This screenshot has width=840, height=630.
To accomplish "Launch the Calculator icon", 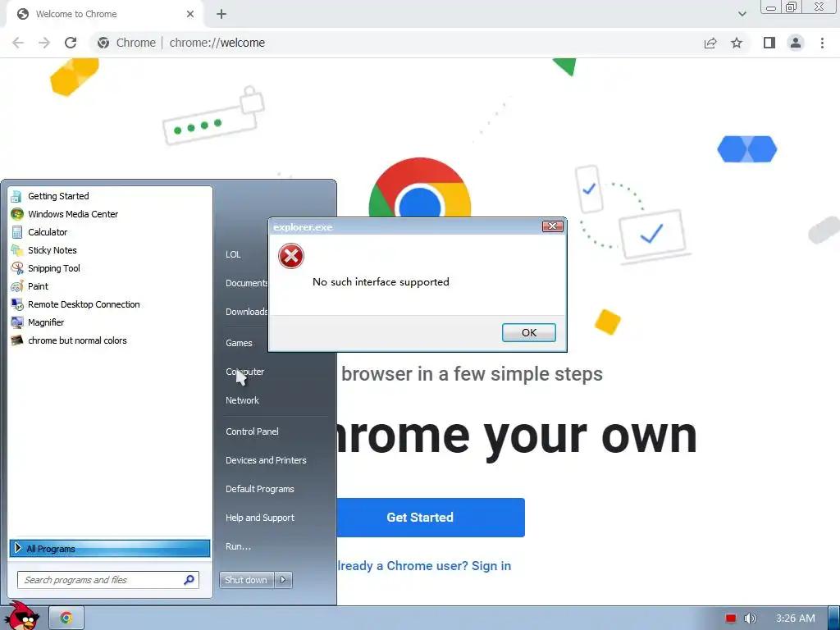I will click(x=17, y=232).
